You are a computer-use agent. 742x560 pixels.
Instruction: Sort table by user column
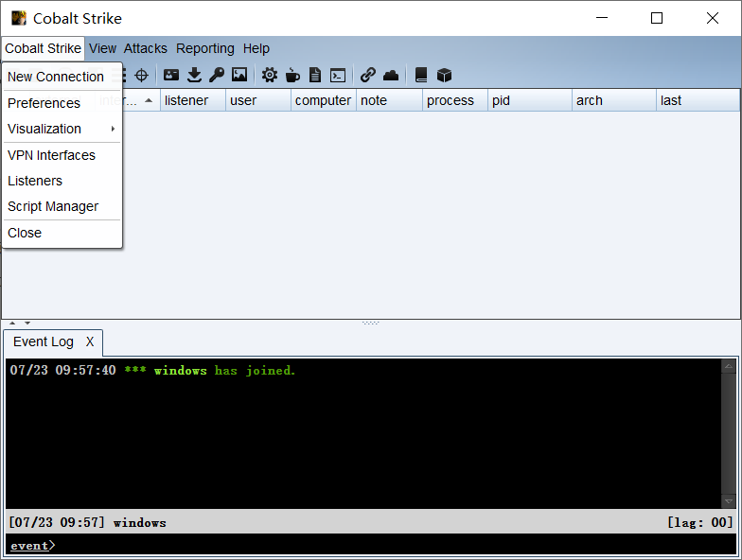point(258,100)
